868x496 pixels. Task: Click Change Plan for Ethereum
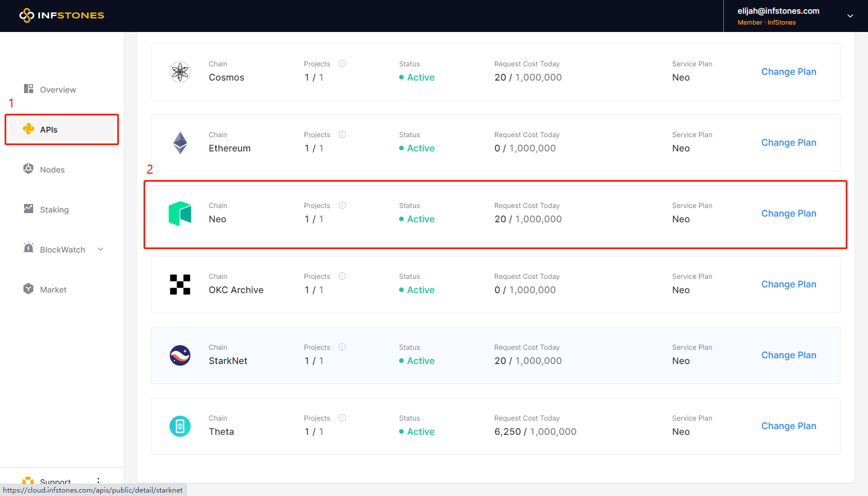click(789, 142)
